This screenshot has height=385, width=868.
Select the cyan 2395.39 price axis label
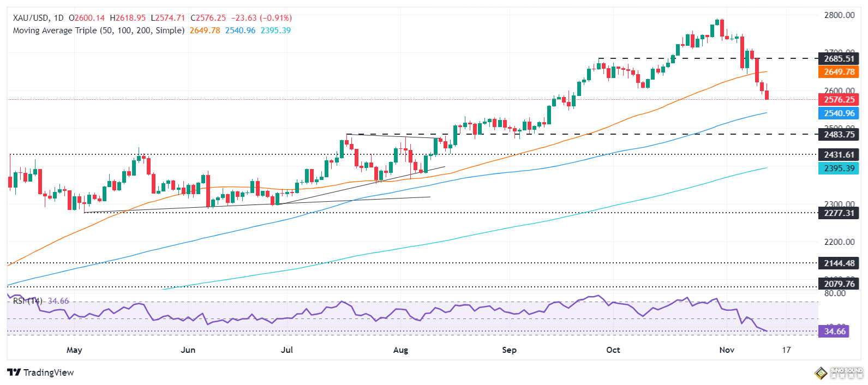click(839, 169)
